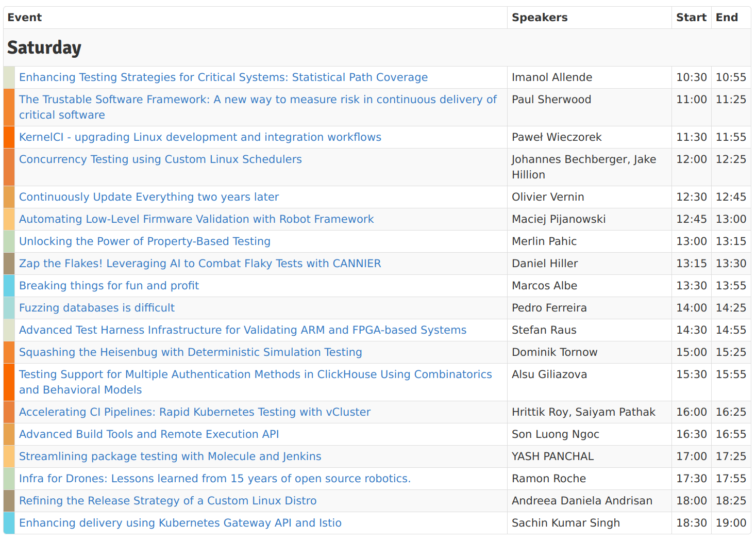Open the Trustable Software Framework talk
The image size is (756, 540).
click(x=258, y=100)
